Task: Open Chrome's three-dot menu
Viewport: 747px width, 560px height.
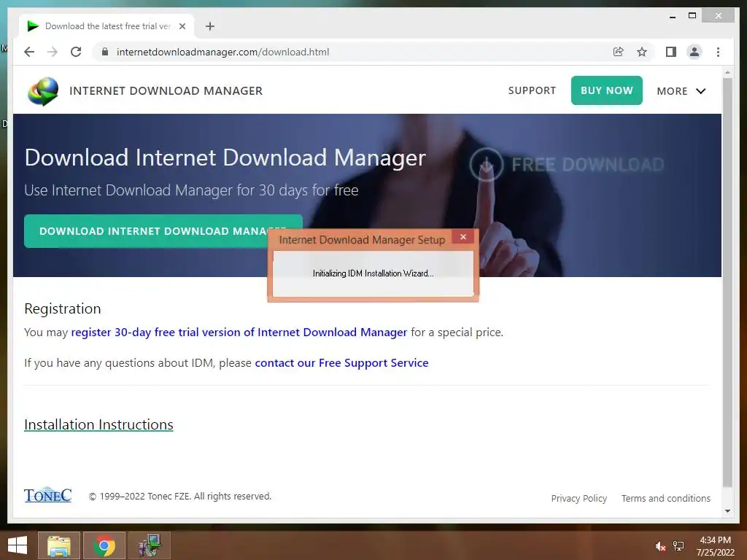Action: click(x=718, y=52)
